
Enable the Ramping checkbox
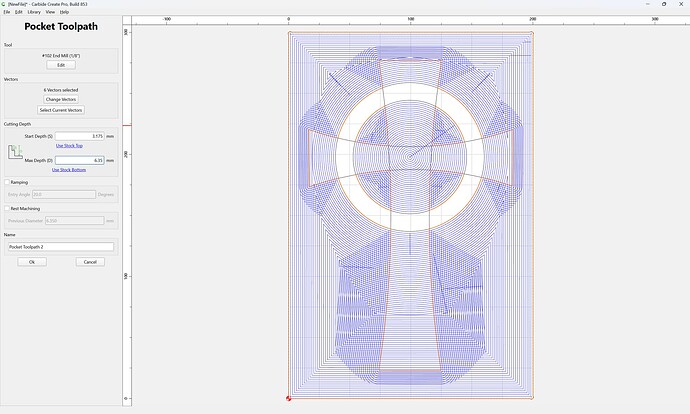click(x=7, y=182)
